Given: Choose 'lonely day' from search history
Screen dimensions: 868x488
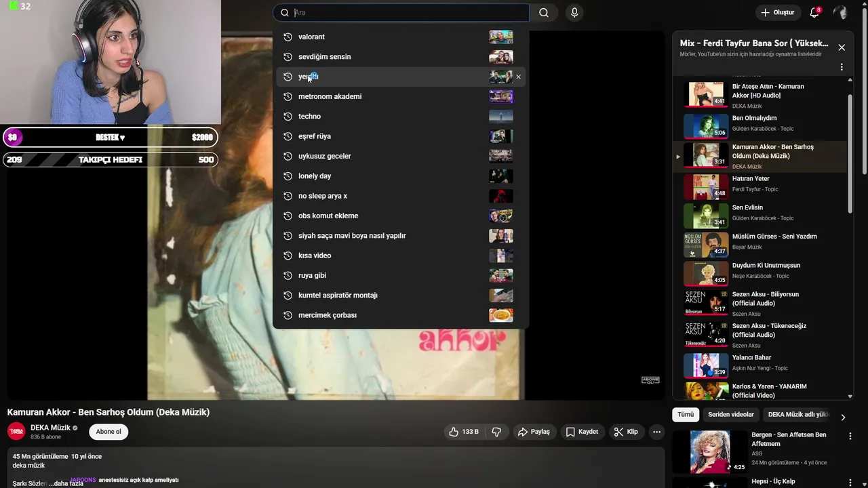Looking at the screenshot, I should click(401, 176).
